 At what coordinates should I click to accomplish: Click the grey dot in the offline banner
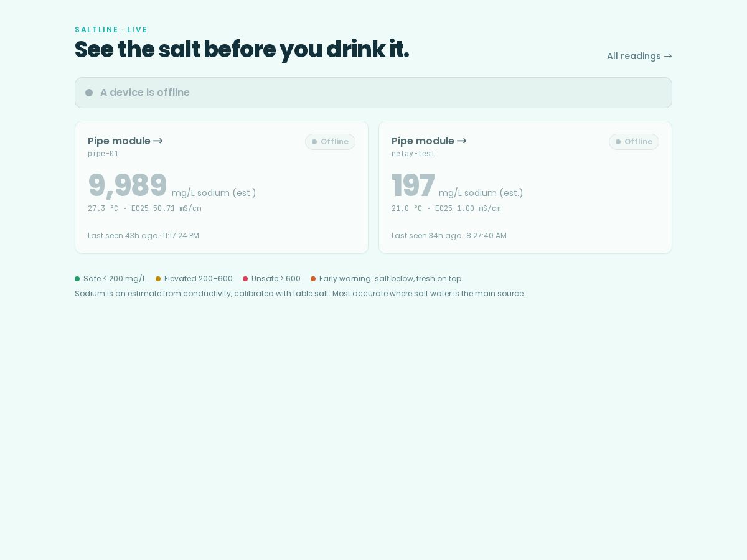pyautogui.click(x=89, y=93)
